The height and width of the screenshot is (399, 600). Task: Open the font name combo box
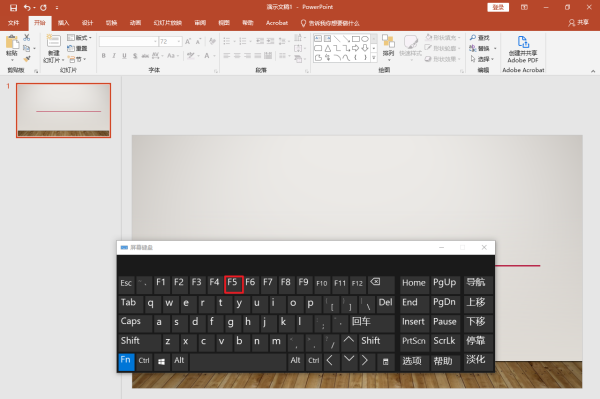[129, 41]
